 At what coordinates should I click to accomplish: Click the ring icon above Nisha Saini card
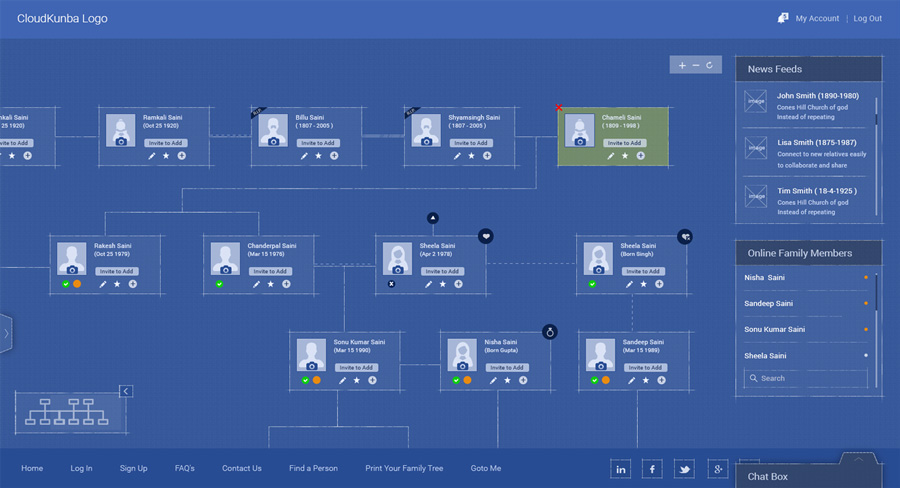(x=549, y=331)
